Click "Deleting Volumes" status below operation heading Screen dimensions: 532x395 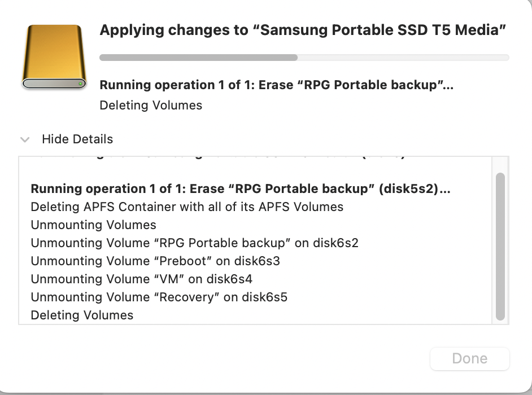(151, 105)
